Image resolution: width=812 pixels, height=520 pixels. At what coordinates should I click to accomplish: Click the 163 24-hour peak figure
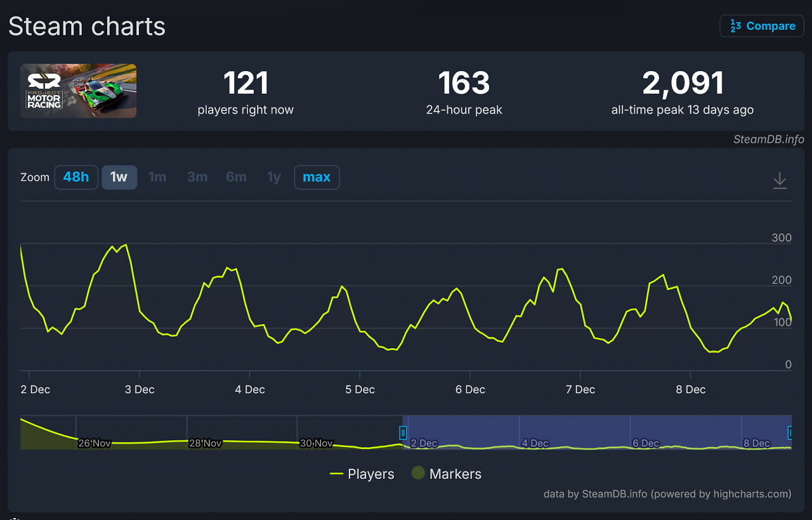(464, 83)
